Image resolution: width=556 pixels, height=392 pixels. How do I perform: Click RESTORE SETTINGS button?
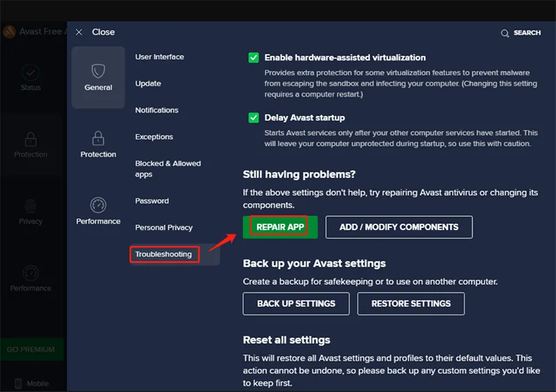pyautogui.click(x=411, y=304)
